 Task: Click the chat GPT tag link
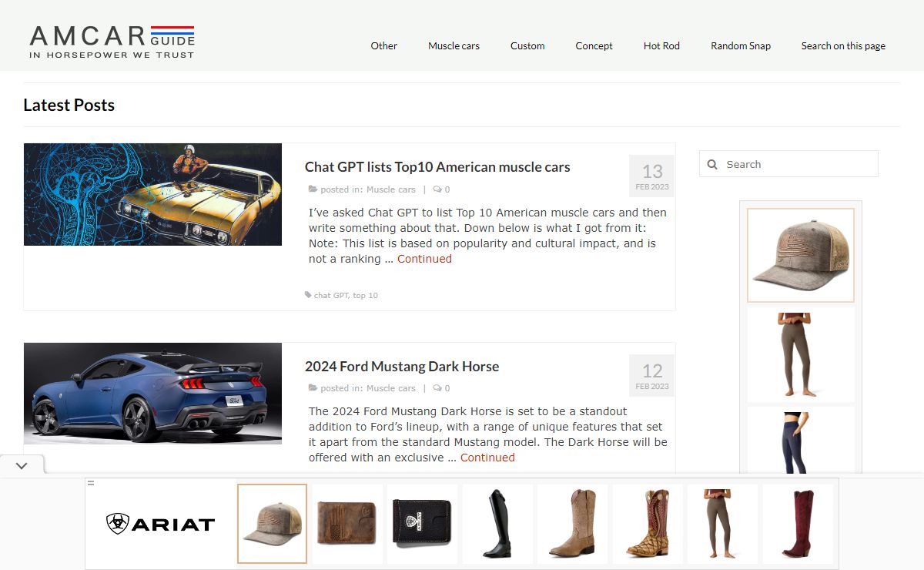pos(331,295)
